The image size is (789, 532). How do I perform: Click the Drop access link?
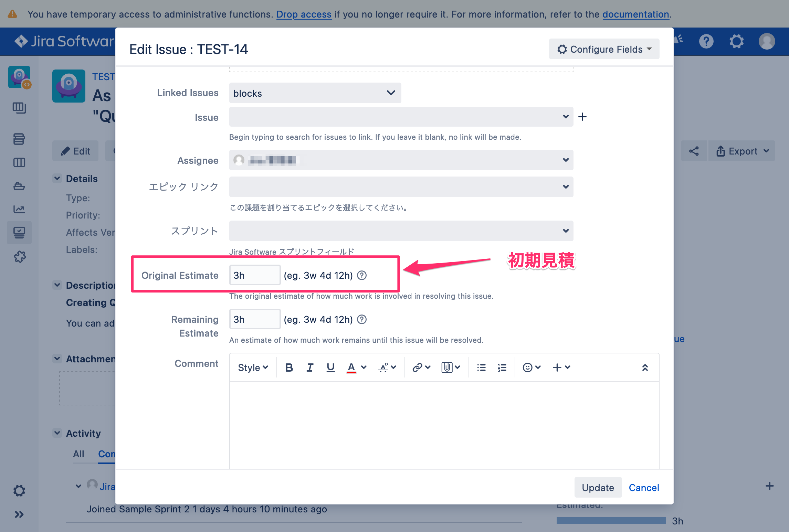point(304,14)
